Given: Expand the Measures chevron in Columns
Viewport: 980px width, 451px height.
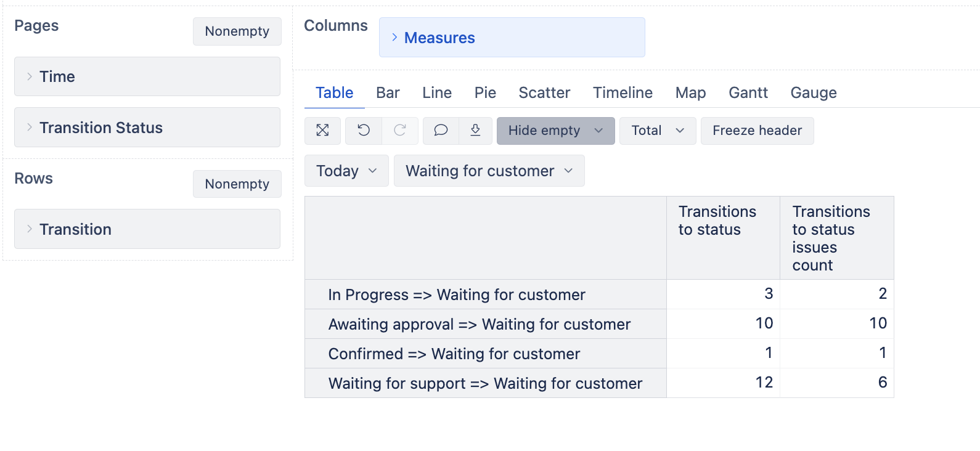Looking at the screenshot, I should point(394,38).
